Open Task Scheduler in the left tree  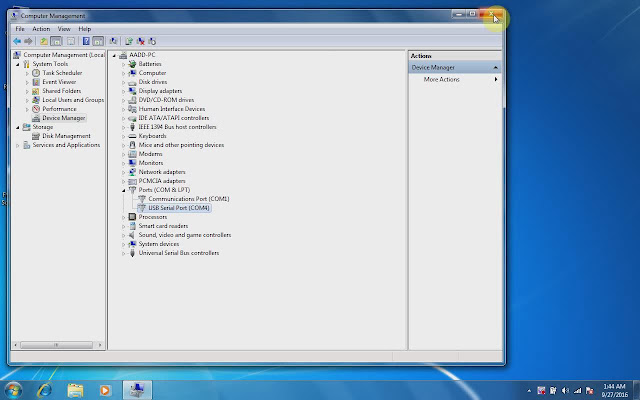tap(62, 73)
